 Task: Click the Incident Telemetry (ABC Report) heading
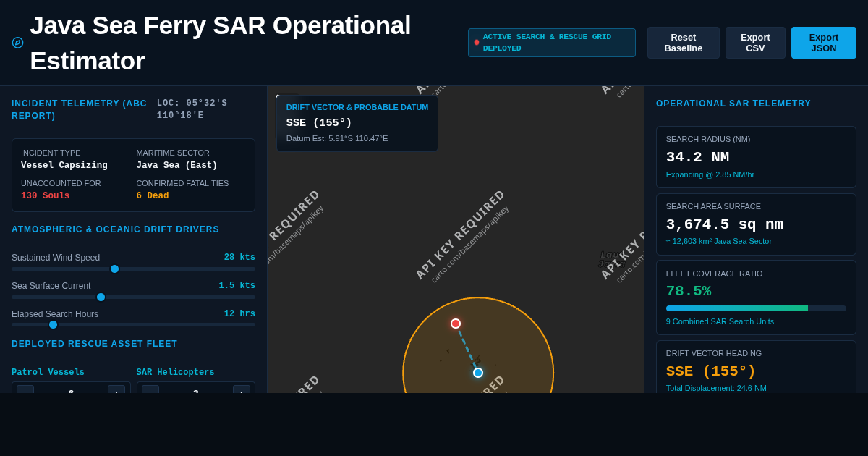click(80, 110)
